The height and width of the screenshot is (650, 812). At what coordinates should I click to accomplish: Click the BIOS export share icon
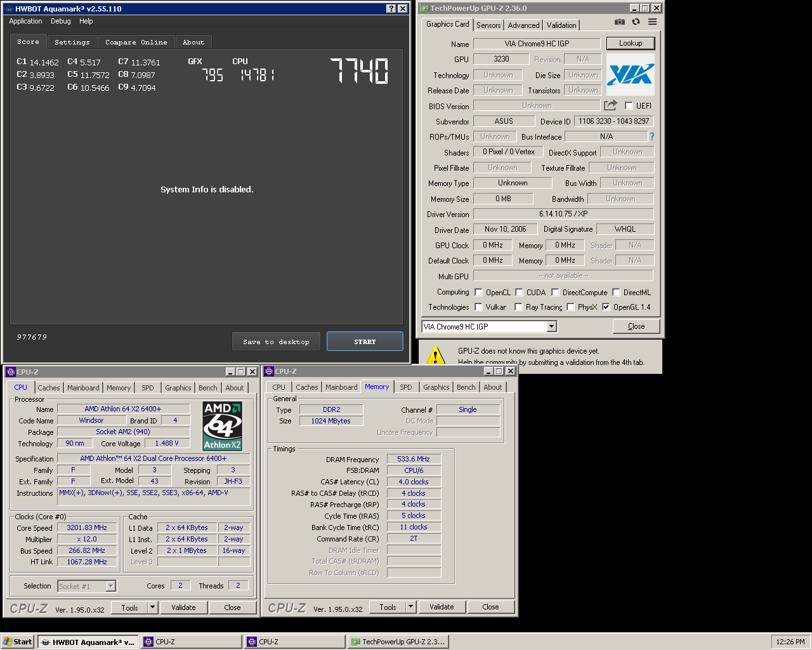610,105
